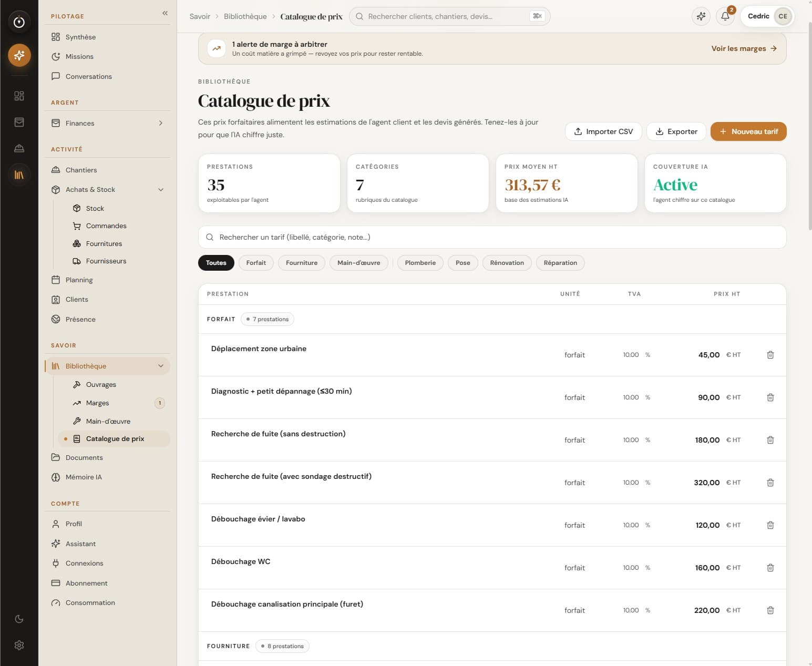Open the dashboard grid icon in the rail
This screenshot has width=812, height=666.
click(19, 96)
